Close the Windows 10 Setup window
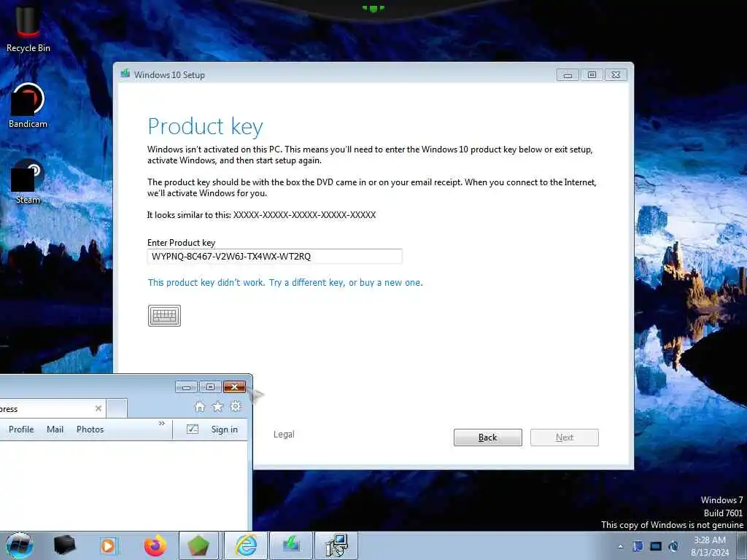Screen dimensions: 747x560 click(x=616, y=75)
